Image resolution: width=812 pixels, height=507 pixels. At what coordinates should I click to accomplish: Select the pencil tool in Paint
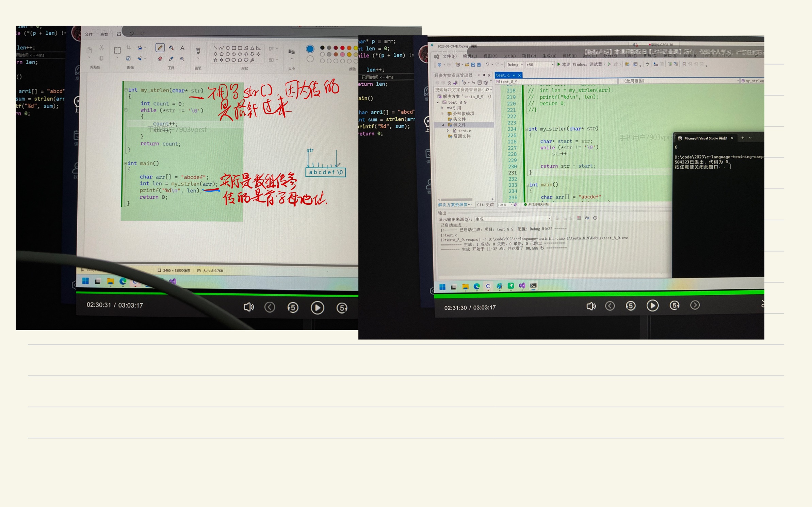coord(160,48)
